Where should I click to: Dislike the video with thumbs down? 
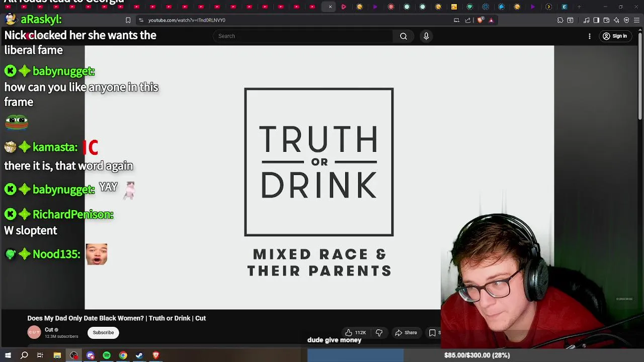coord(379,332)
